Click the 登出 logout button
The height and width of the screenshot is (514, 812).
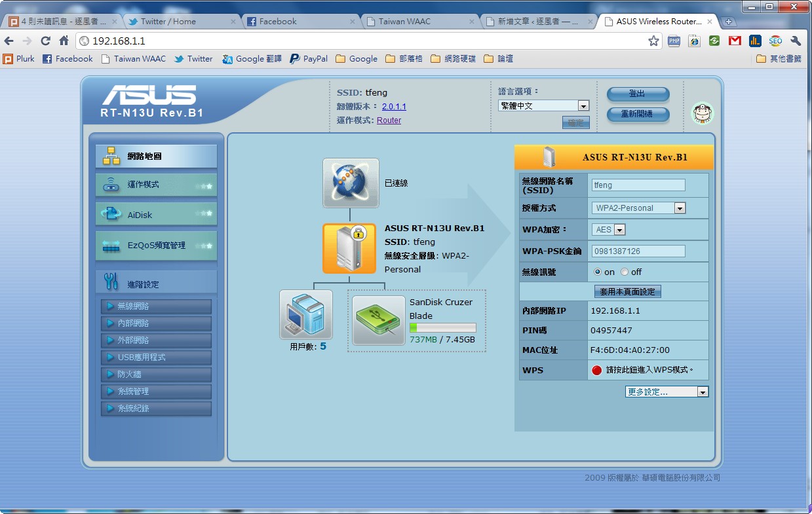click(638, 94)
